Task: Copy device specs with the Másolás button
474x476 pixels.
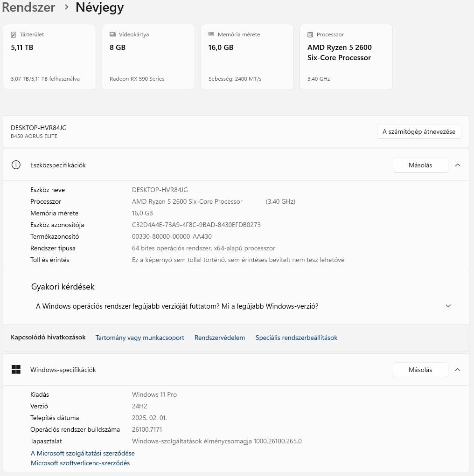Action: tap(420, 165)
